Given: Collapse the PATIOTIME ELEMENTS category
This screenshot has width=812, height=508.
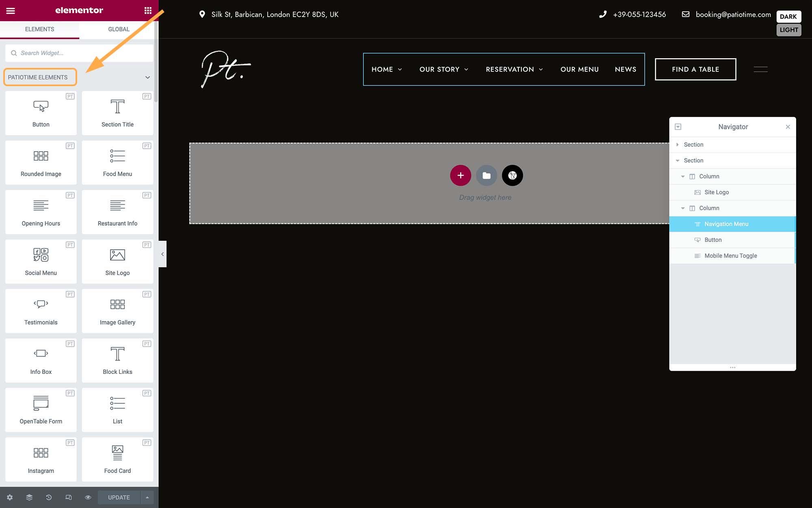Looking at the screenshot, I should point(147,77).
